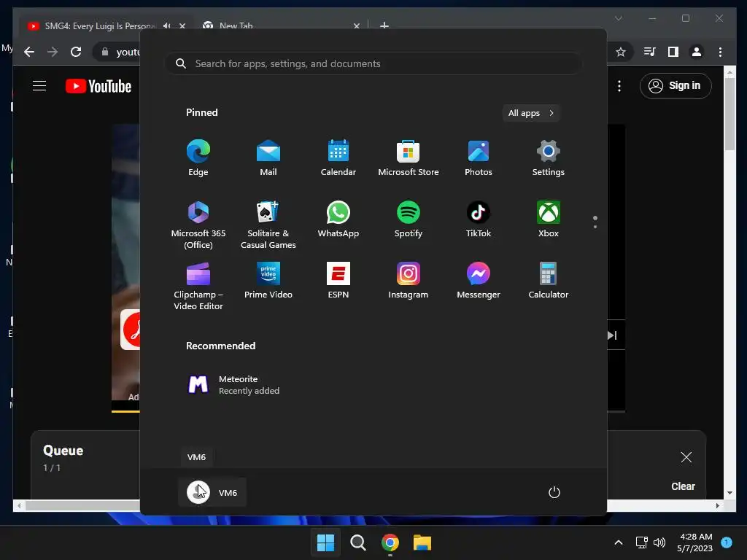Open the clock and date flyout
The width and height of the screenshot is (747, 560).
point(695,542)
